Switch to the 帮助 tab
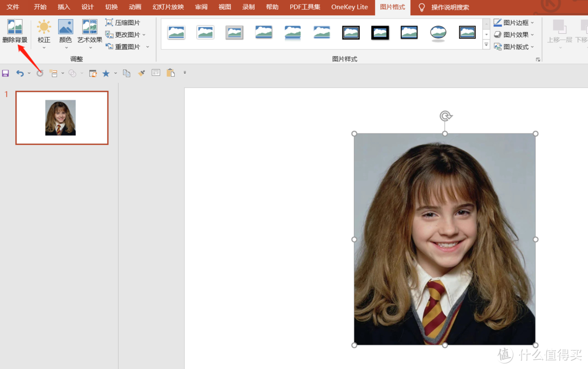Screen dimensions: 588x369 click(272, 7)
